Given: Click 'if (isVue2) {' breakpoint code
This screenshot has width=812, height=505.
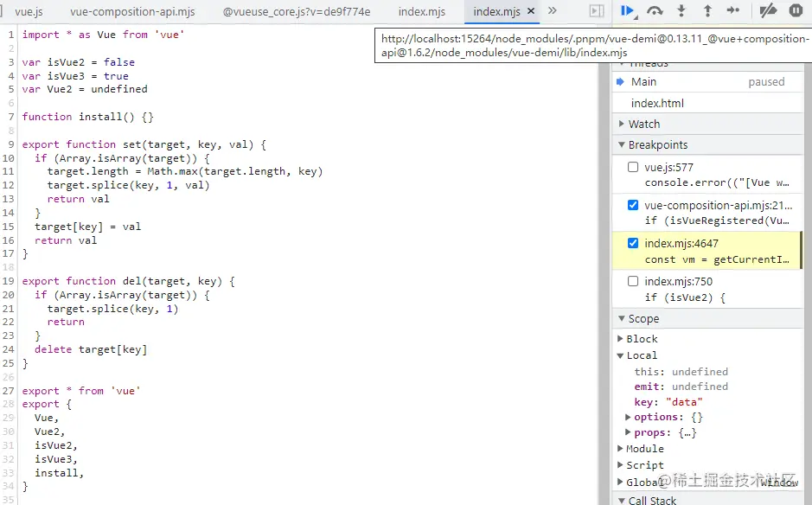Looking at the screenshot, I should 685,297.
